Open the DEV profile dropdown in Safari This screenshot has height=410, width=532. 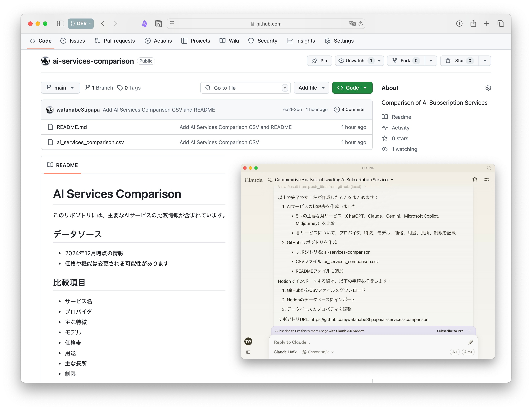point(81,24)
